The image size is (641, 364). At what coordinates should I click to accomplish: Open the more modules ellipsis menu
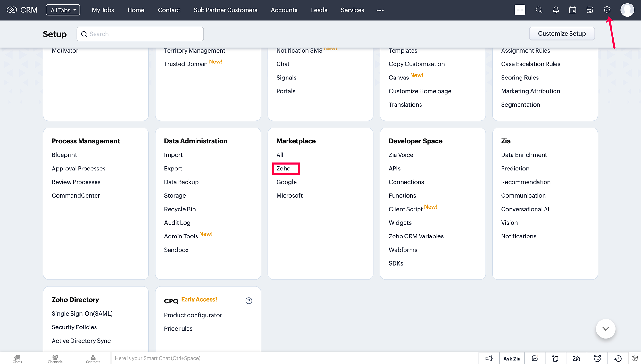click(380, 10)
